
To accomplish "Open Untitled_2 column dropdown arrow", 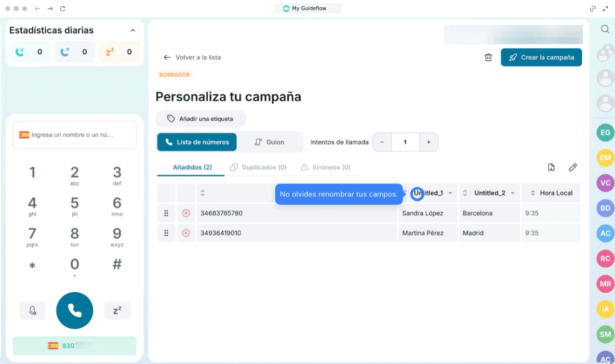I will tap(513, 193).
